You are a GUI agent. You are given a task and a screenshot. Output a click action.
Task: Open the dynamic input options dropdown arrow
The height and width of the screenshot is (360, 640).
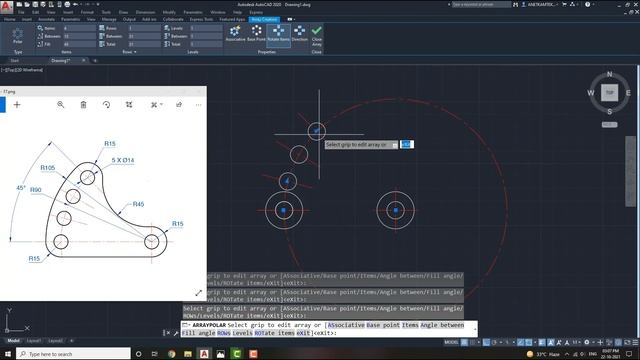[394, 145]
